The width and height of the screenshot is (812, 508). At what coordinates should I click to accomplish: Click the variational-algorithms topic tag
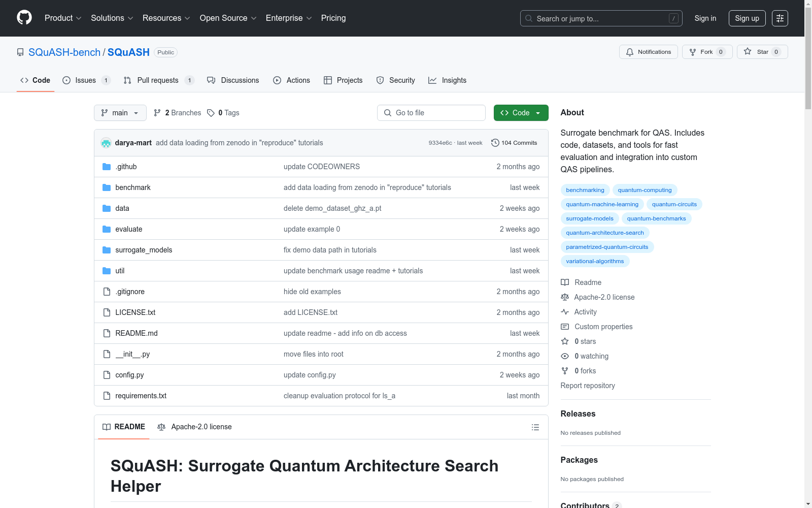[595, 261]
